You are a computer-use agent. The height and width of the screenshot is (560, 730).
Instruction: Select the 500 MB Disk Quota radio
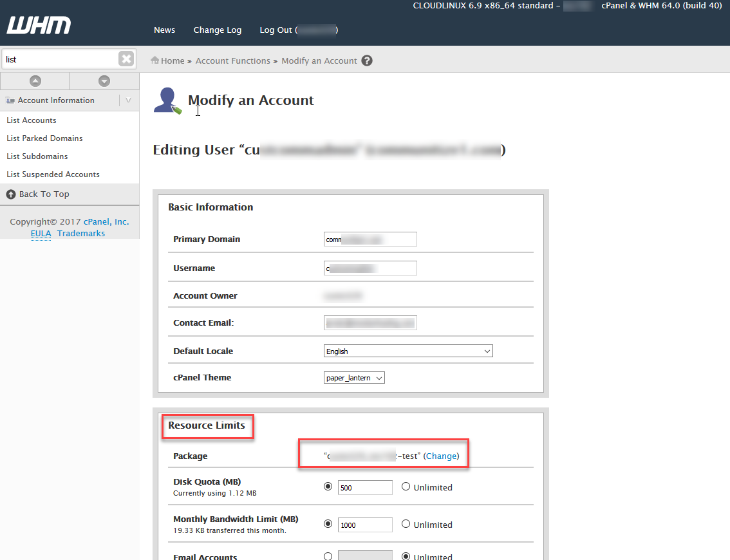tap(328, 487)
